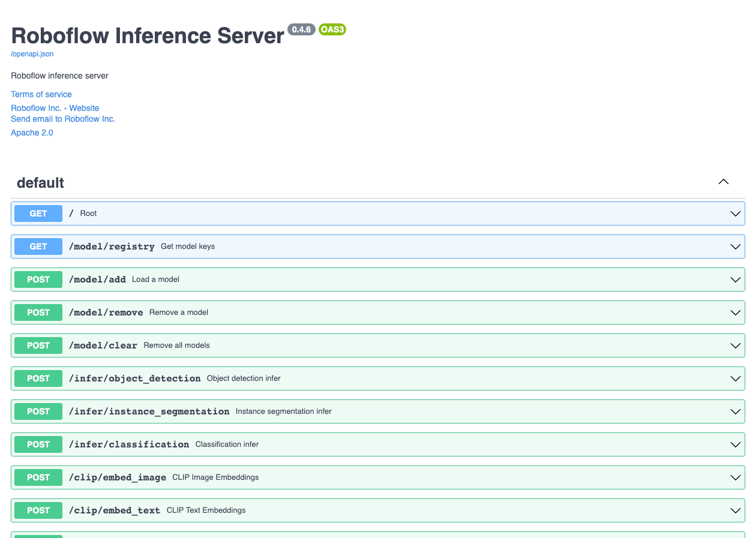Click the GET badge for /model/registry
The image size is (756, 538).
click(x=38, y=247)
